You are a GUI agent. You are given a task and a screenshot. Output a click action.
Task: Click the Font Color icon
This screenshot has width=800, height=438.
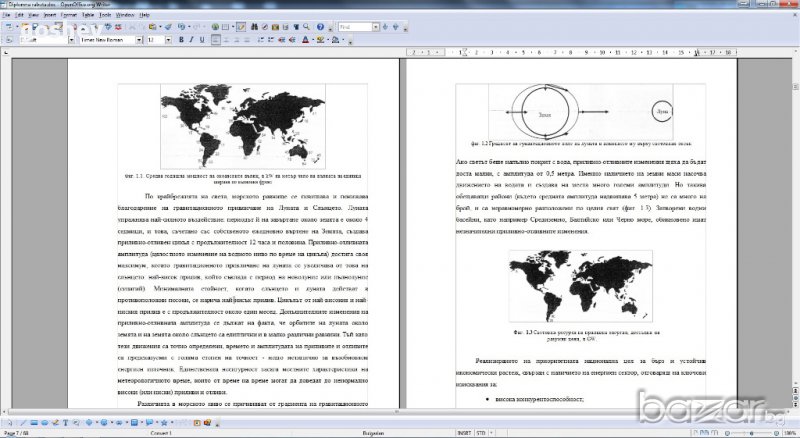pyautogui.click(x=307, y=41)
